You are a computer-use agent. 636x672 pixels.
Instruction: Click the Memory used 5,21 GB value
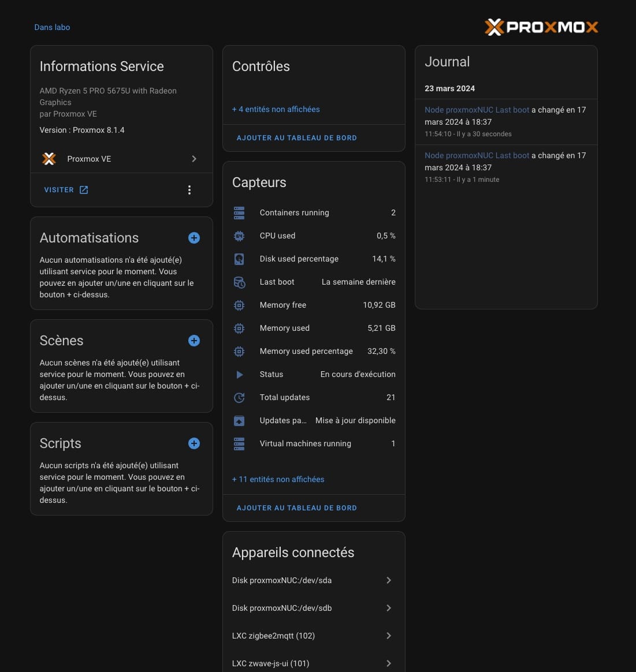click(381, 328)
